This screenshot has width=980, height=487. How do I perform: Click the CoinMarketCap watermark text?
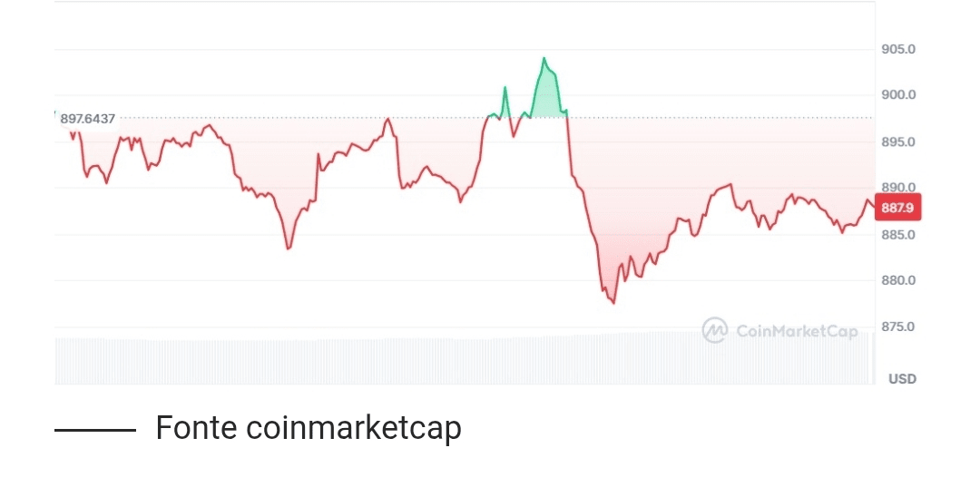(x=797, y=331)
